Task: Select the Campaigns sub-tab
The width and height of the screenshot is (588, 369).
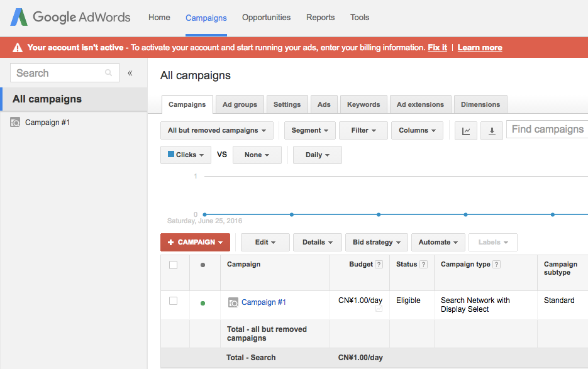Action: (187, 104)
